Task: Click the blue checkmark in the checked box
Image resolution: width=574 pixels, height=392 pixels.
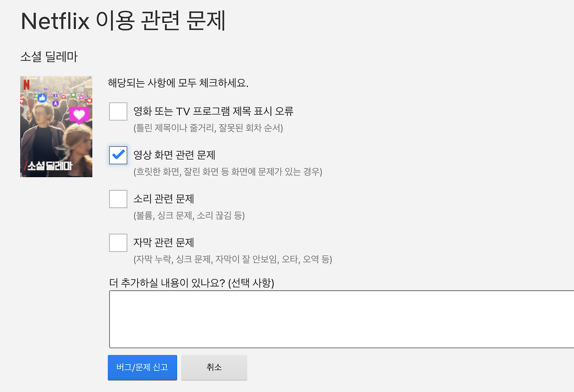Action: (x=118, y=155)
